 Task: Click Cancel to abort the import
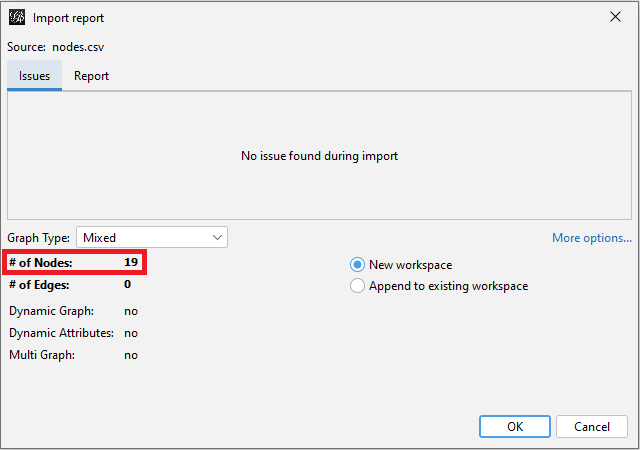point(591,426)
